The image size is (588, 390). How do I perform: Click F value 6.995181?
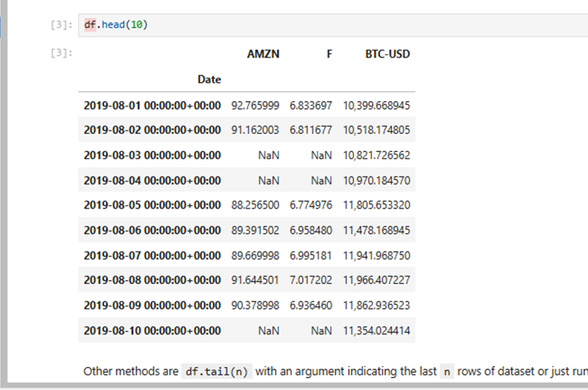(311, 255)
